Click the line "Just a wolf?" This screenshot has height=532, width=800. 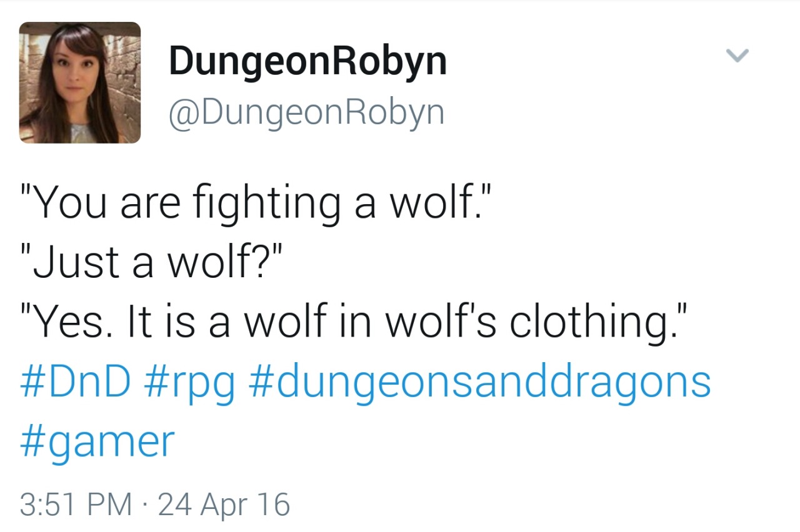151,263
